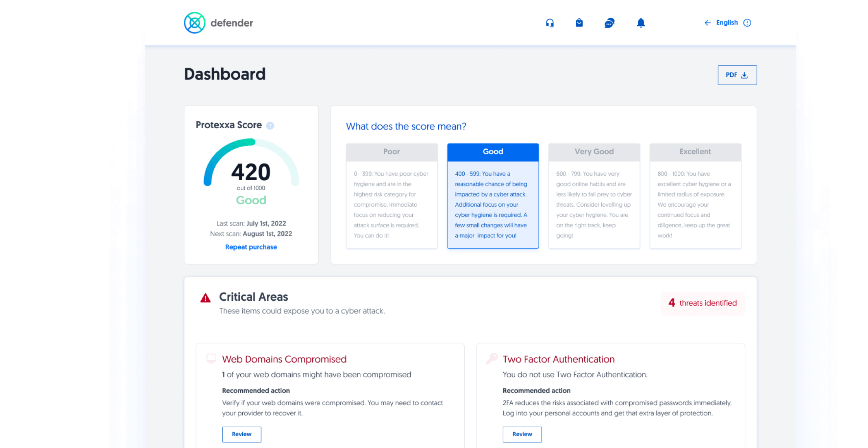Expand the Poor score category details

point(392,151)
